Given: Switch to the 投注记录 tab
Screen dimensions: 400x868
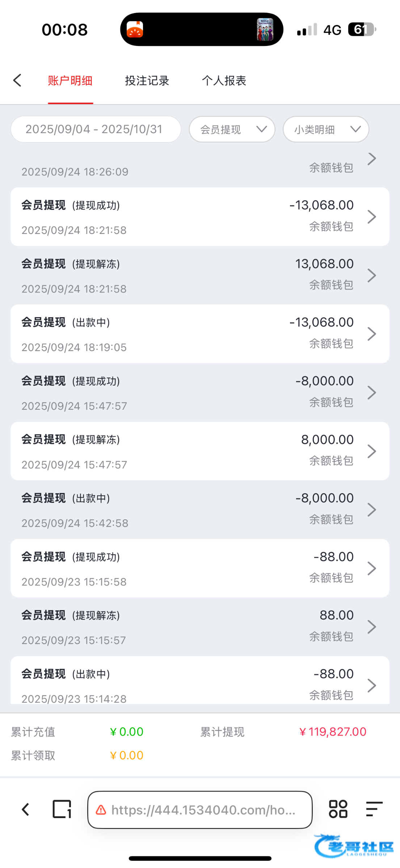Looking at the screenshot, I should point(147,80).
